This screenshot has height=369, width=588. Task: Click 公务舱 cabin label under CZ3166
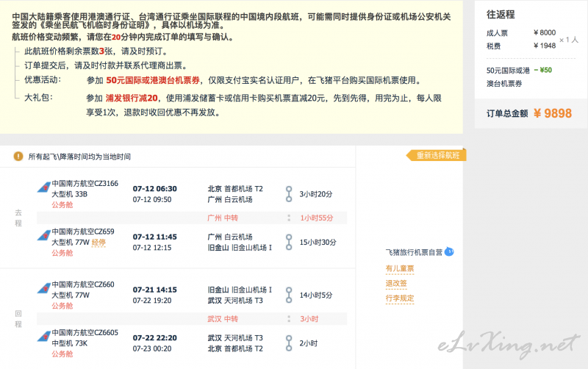[62, 205]
